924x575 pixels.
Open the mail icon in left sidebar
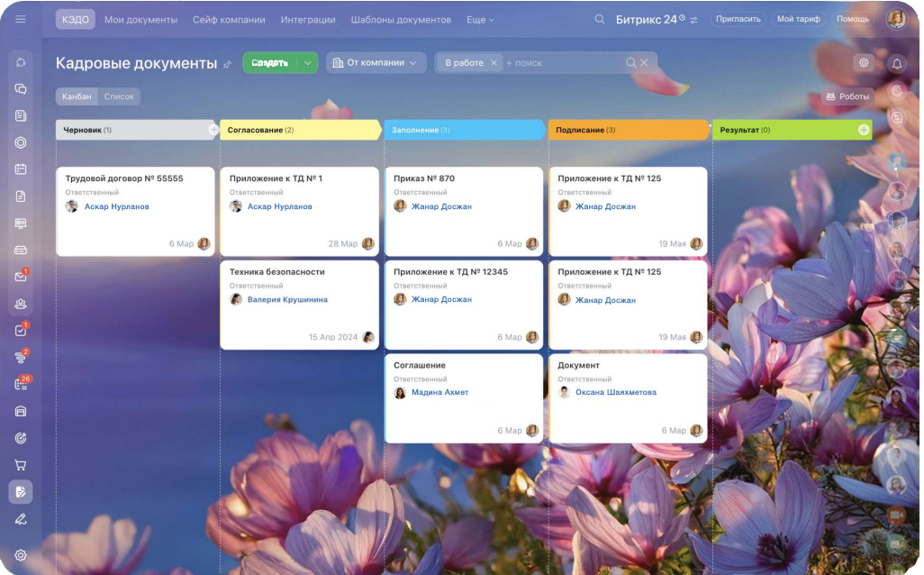pyautogui.click(x=21, y=277)
